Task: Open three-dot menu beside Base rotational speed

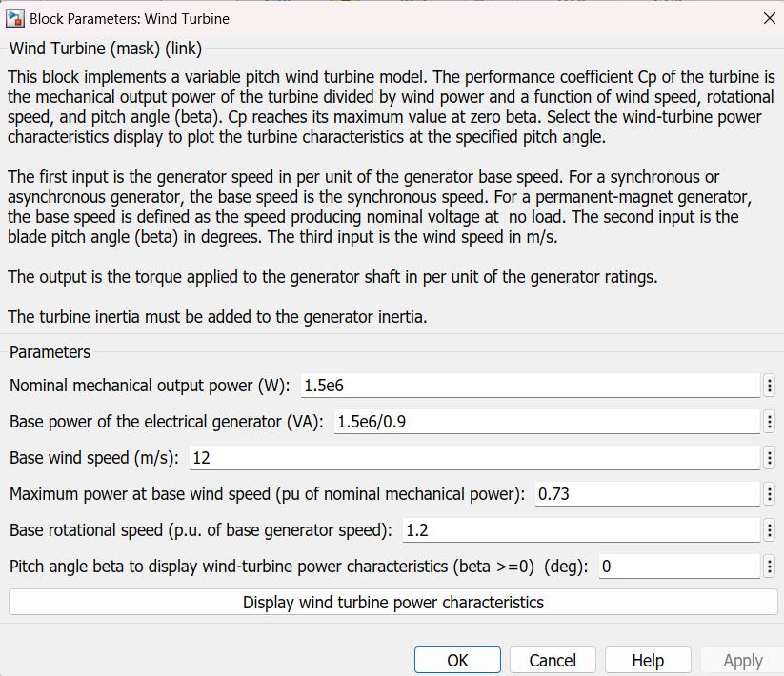Action: click(x=769, y=530)
